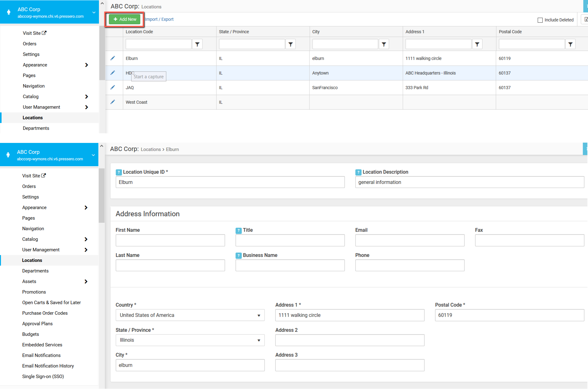Screen dimensions: 588x389
Task: Open the ABC Corp site chevron in the Elburn edit view
Action: tap(93, 155)
